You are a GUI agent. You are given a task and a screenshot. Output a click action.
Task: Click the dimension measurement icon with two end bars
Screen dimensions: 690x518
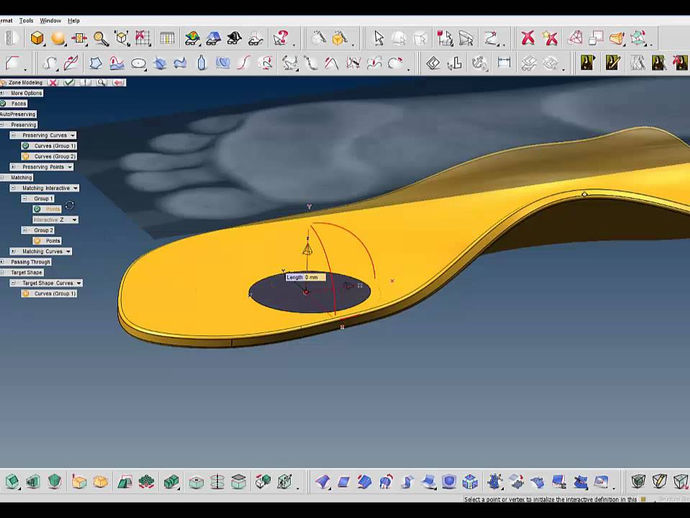(x=503, y=63)
